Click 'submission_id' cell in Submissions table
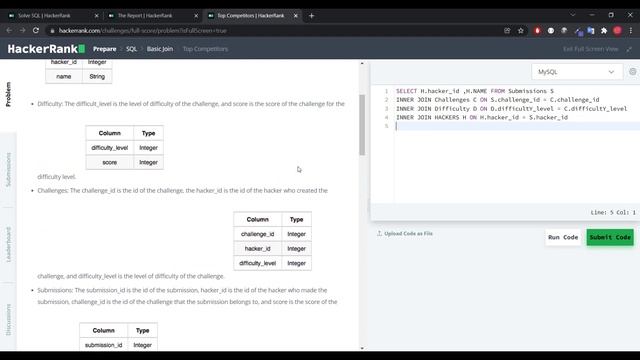Viewport: 640px width, 360px height. click(104, 345)
